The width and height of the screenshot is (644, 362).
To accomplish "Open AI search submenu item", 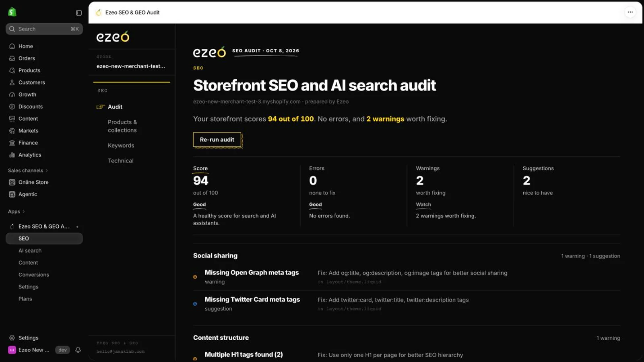I will 30,251.
